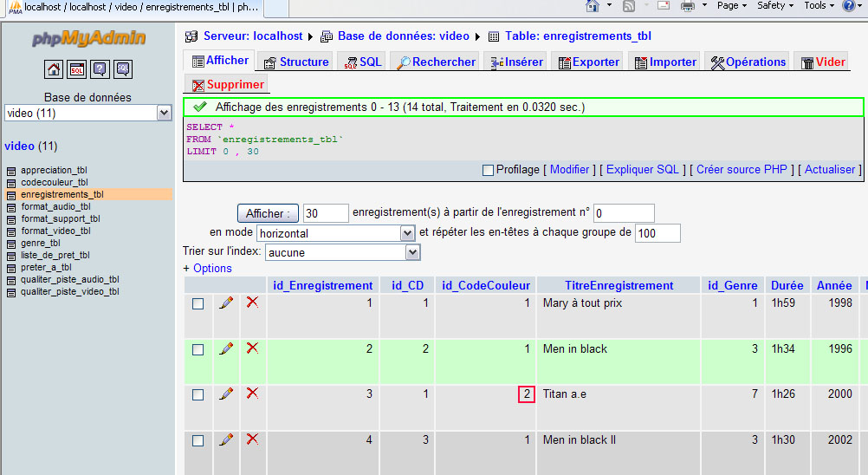Tick checkbox for Titan a.e row
Image resolution: width=868 pixels, height=475 pixels.
click(x=198, y=394)
